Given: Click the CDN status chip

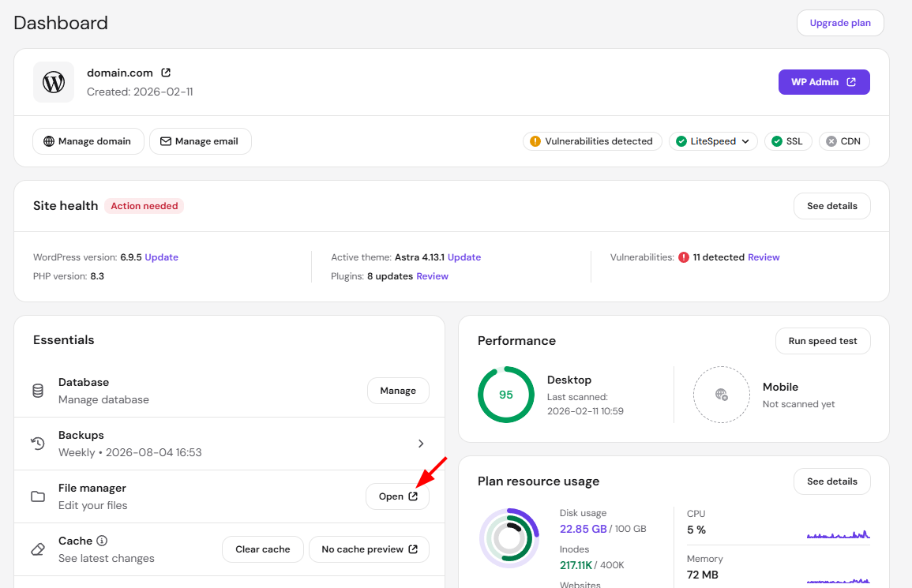Looking at the screenshot, I should coord(844,141).
